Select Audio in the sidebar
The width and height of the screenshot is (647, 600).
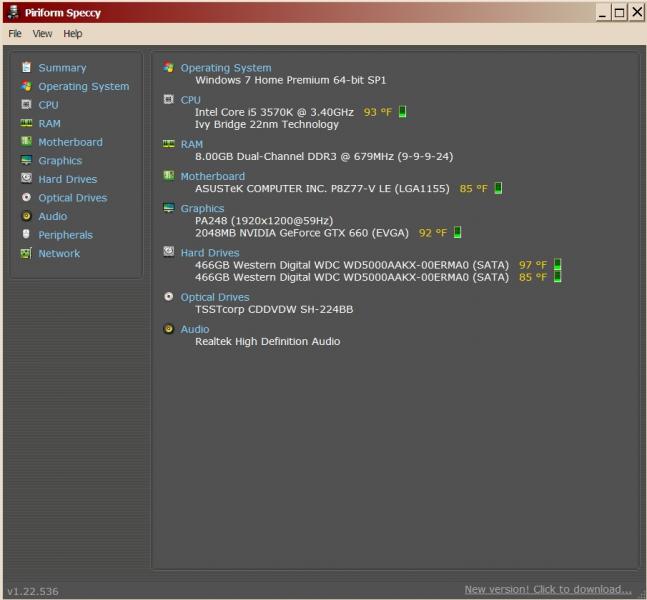pyautogui.click(x=53, y=216)
